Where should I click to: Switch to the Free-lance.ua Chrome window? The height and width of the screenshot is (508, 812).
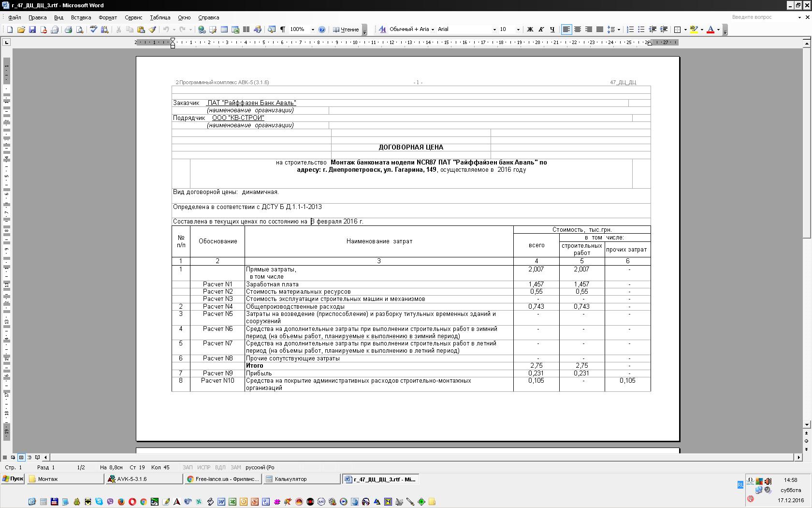pyautogui.click(x=223, y=479)
